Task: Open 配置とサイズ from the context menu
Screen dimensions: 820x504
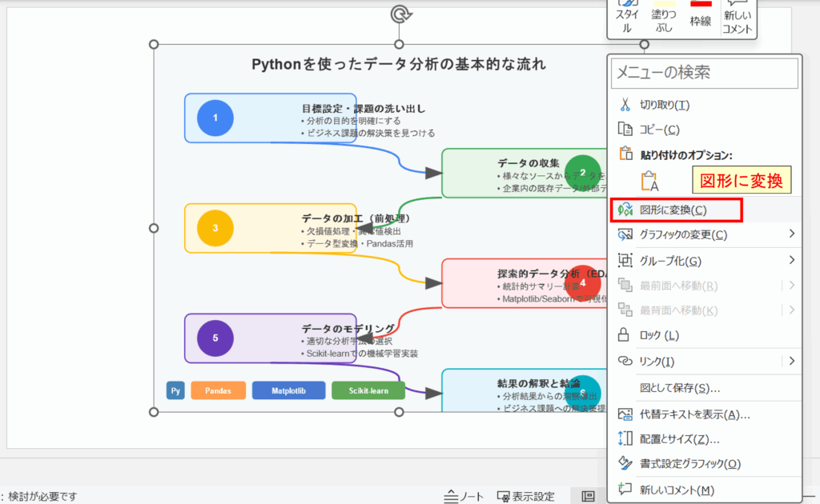Action: [x=705, y=439]
